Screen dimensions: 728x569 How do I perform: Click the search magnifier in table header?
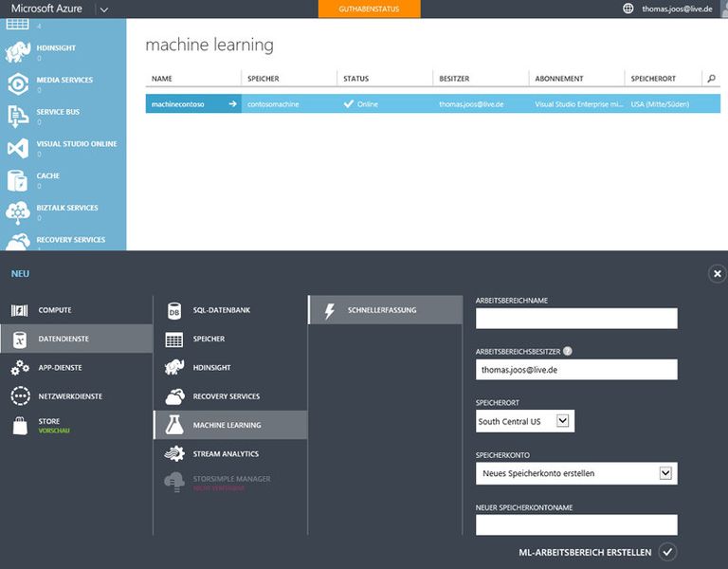click(711, 79)
